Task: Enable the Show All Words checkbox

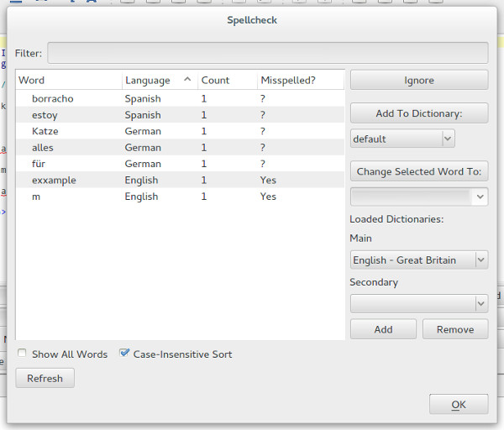Action: [22, 354]
